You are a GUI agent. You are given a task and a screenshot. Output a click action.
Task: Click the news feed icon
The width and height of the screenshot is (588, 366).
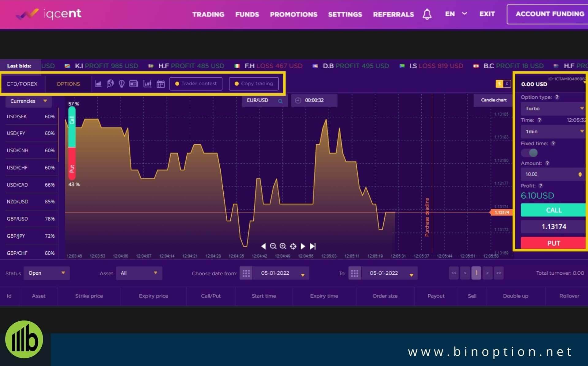[x=134, y=84]
